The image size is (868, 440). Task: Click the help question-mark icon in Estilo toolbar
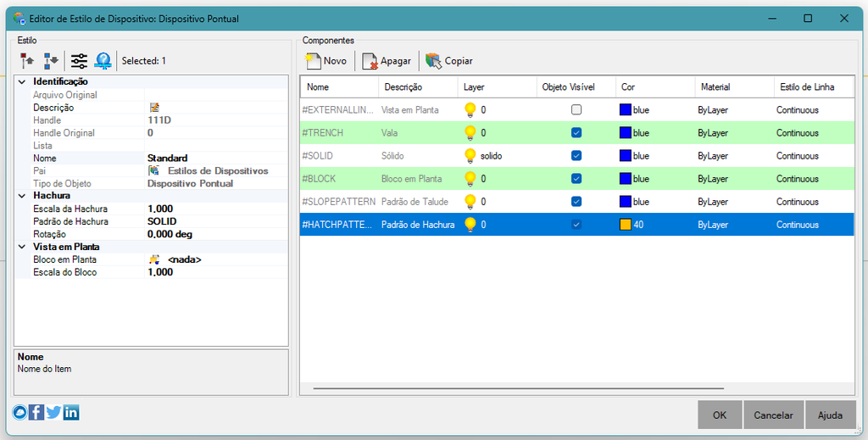pyautogui.click(x=103, y=60)
